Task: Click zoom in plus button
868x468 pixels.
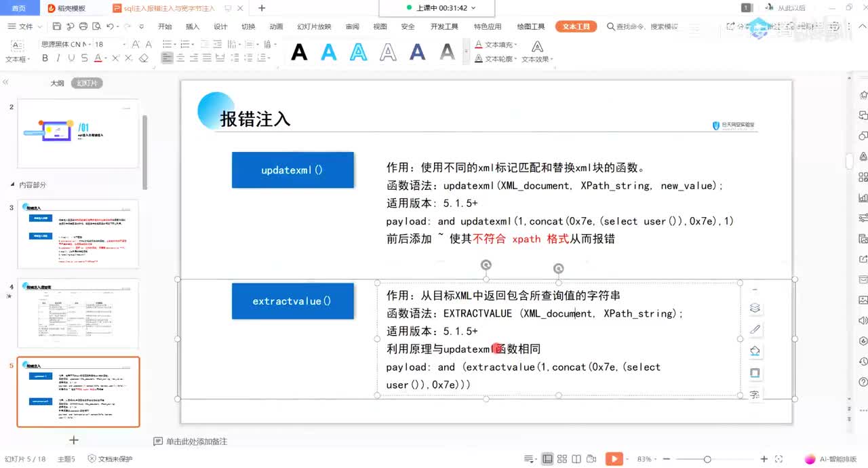Action: [x=764, y=459]
